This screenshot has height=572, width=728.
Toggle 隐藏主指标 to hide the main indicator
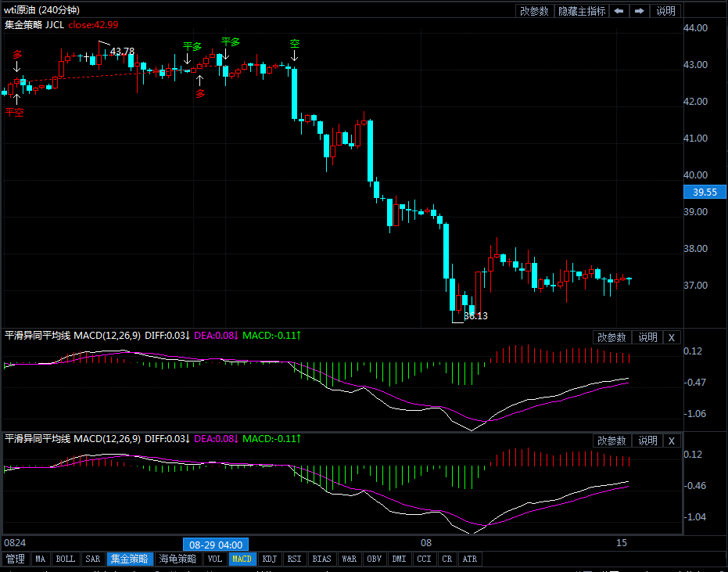coord(581,11)
